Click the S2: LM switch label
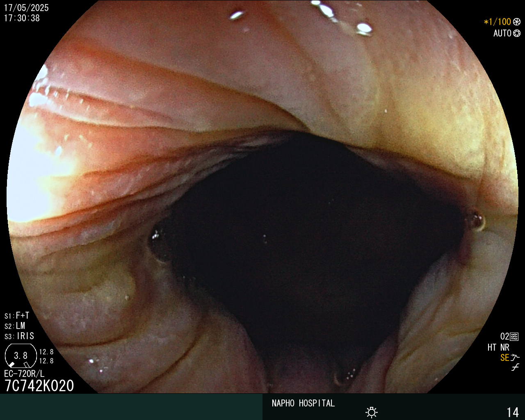 tap(15, 326)
